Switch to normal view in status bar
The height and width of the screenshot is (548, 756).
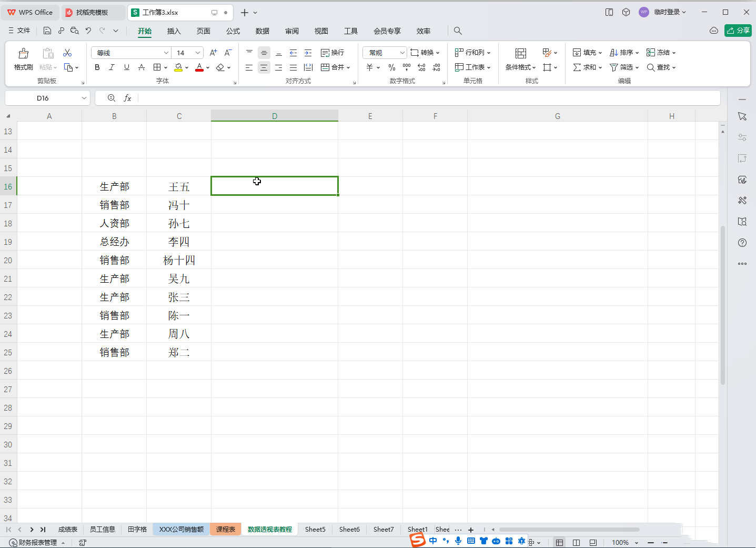tap(559, 542)
